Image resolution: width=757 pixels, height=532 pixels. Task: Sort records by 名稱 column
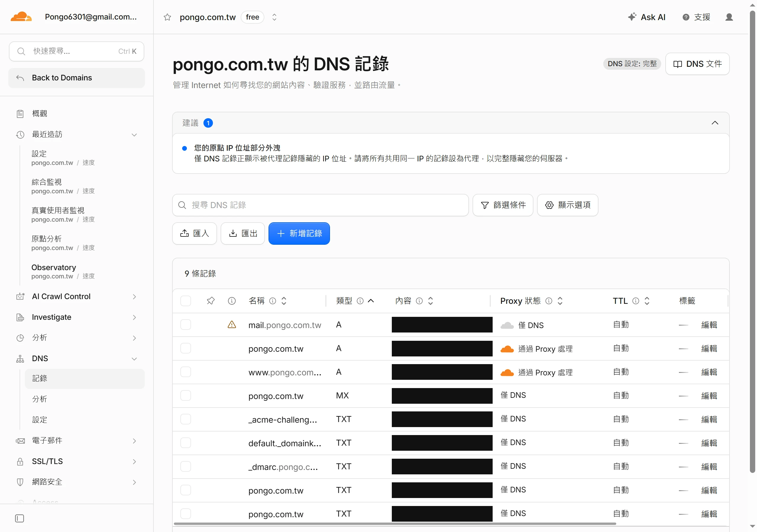click(x=284, y=301)
